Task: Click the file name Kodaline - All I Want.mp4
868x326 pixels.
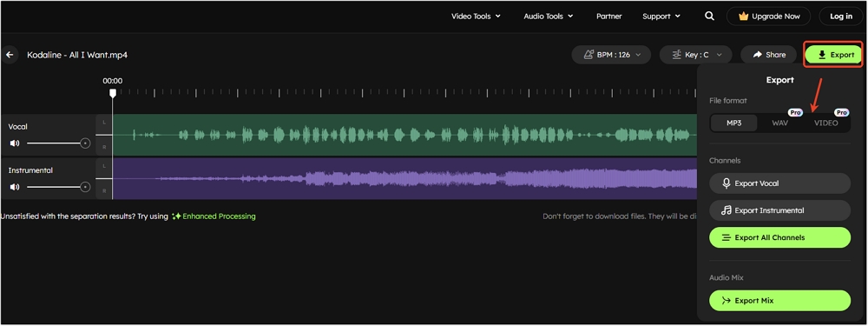Action: point(77,55)
